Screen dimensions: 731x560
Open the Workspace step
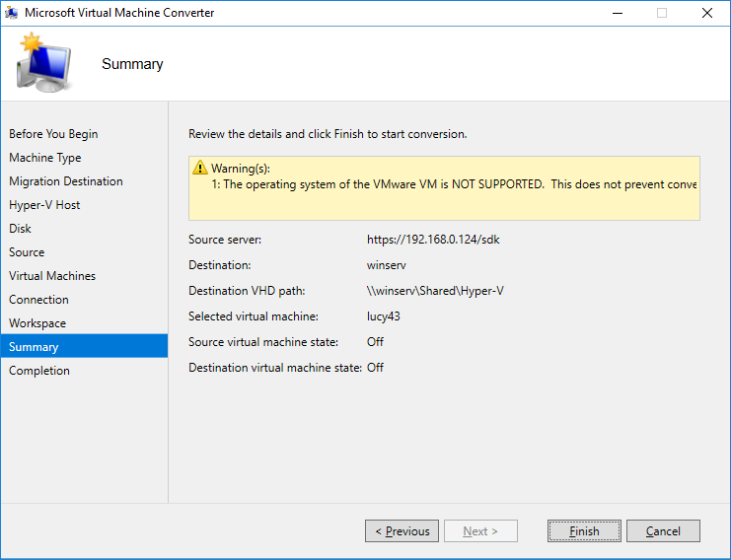37,323
